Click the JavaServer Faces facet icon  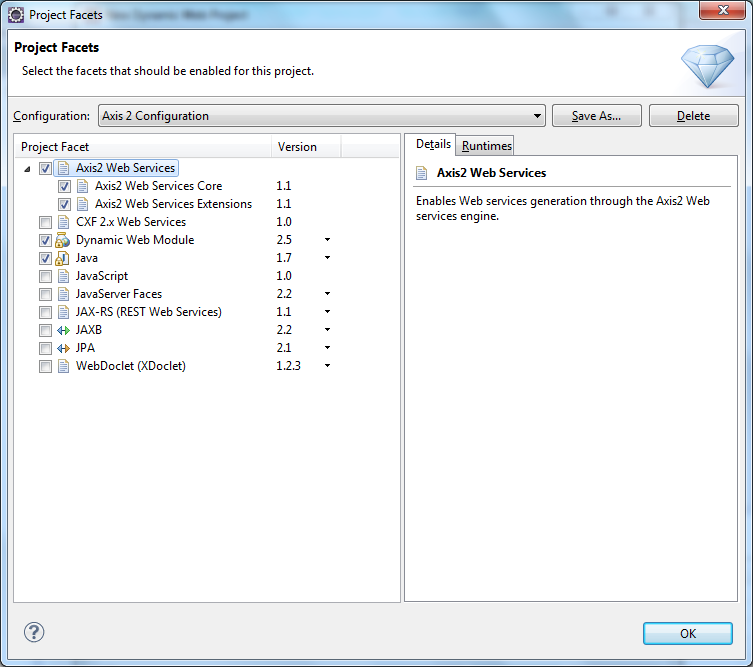(x=62, y=294)
